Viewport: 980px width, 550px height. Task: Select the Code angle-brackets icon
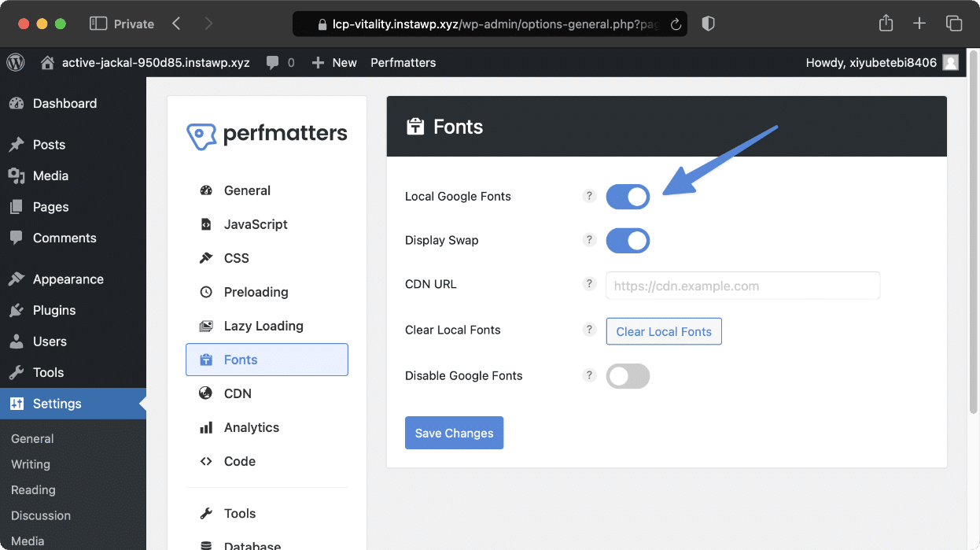coord(205,461)
